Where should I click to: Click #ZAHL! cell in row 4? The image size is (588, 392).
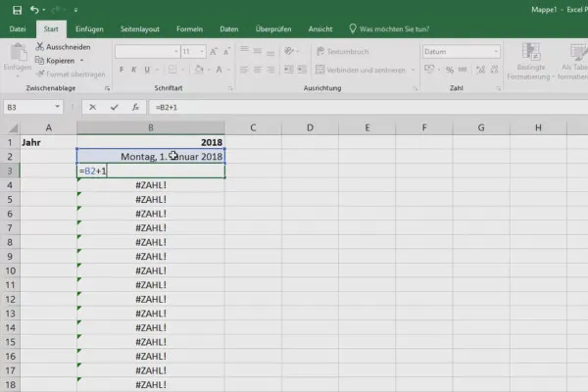pos(151,185)
